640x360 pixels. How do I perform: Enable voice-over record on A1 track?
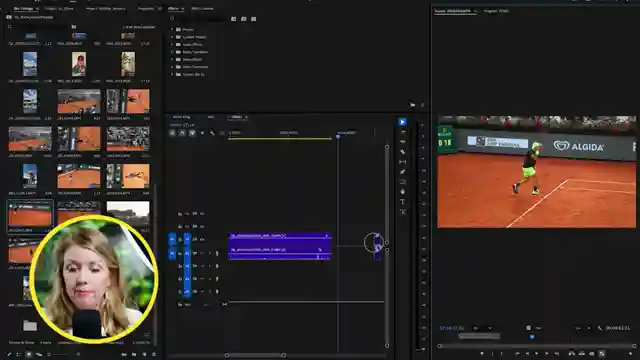click(217, 253)
